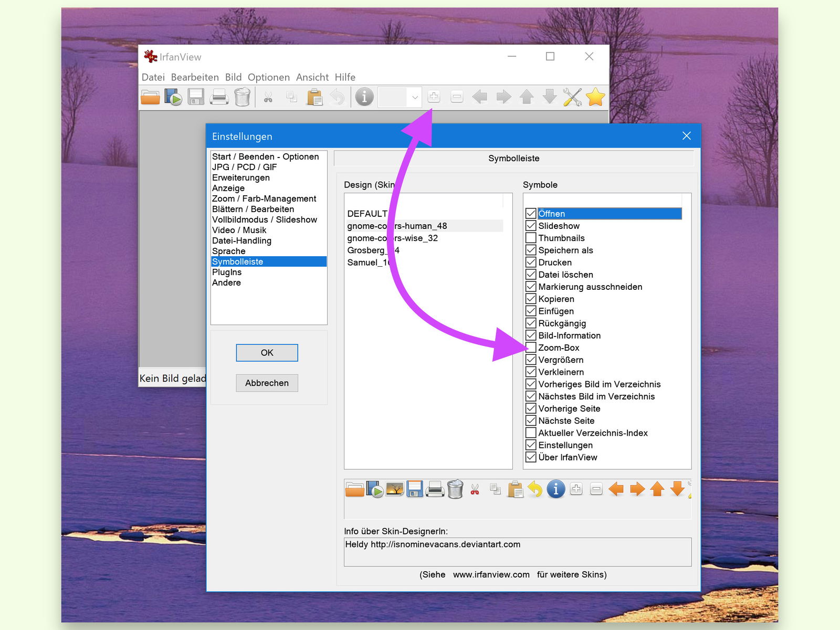Open the Ansicht menu
Screen dimensions: 840x630
312,77
